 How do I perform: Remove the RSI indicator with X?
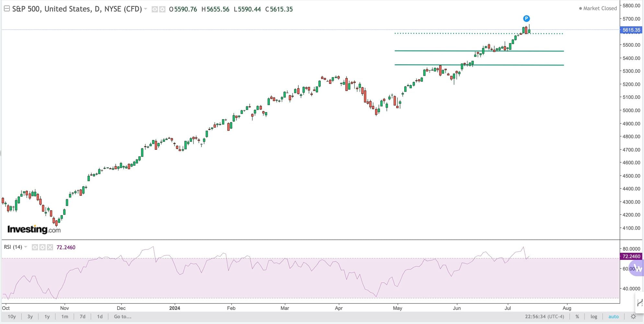(x=50, y=248)
